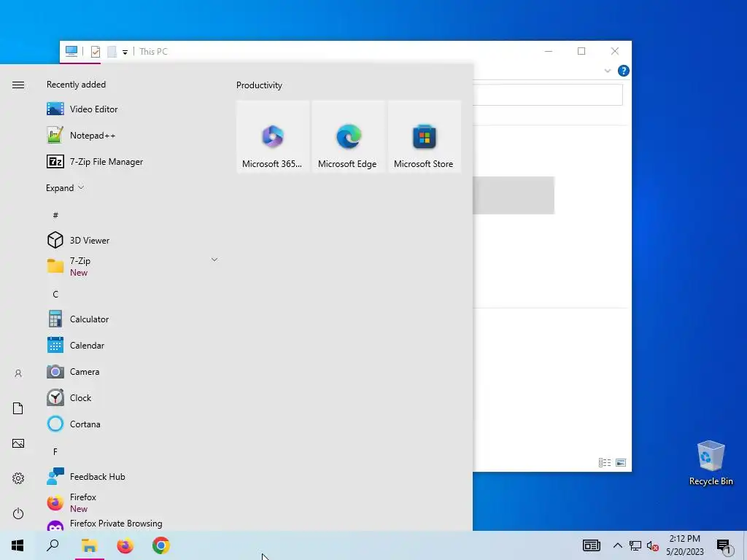Screen dimensions: 747x560
Task: Open Help in This PC window
Action: point(623,71)
